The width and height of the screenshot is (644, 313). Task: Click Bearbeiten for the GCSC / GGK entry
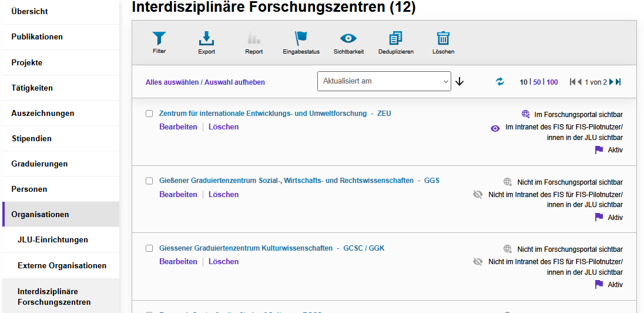click(178, 262)
